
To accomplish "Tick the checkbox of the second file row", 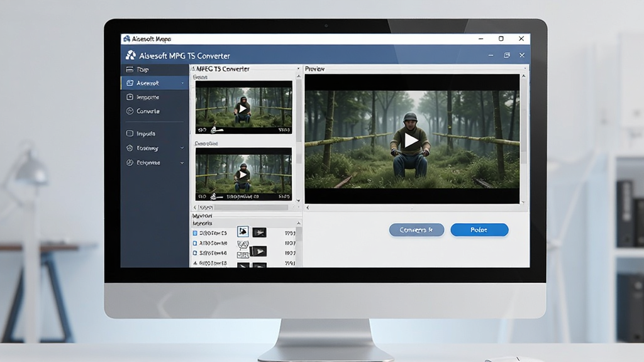I will click(195, 243).
